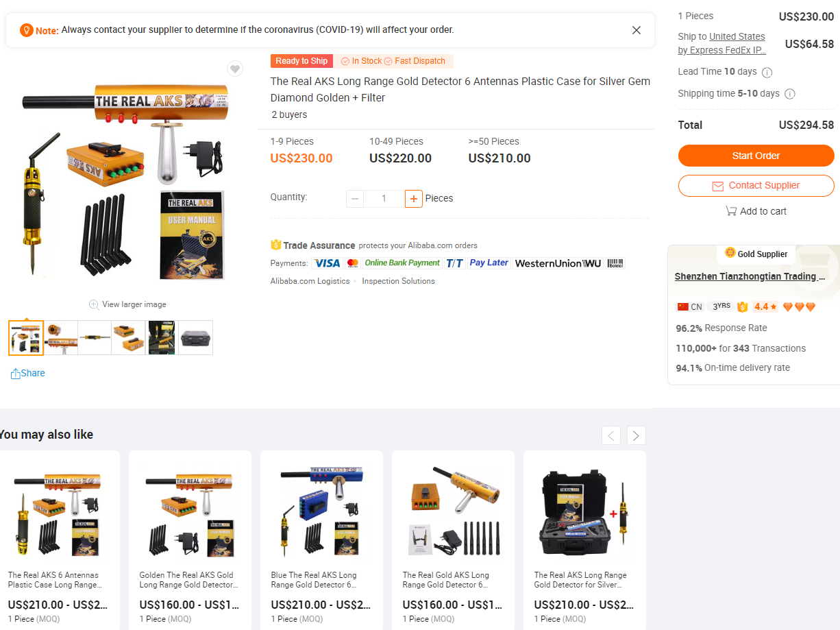Click the Contact Supplier button

[756, 186]
